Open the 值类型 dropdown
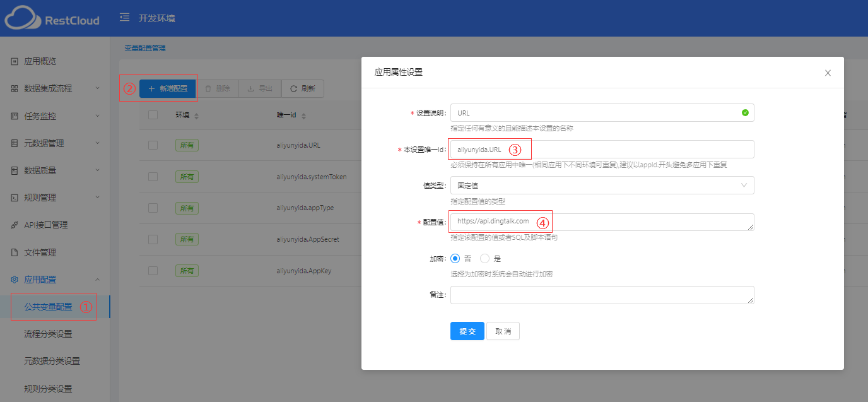Image resolution: width=868 pixels, height=402 pixels. pyautogui.click(x=602, y=185)
